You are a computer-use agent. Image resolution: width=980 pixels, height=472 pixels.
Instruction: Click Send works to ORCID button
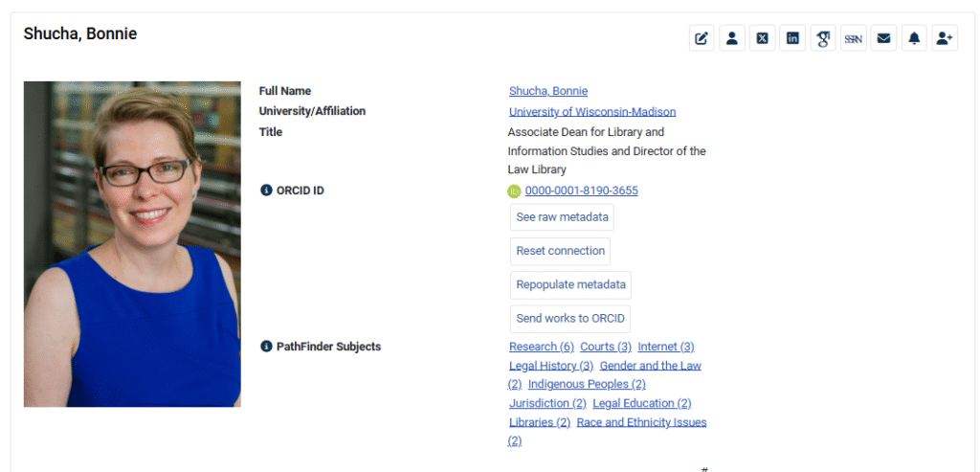[570, 318]
